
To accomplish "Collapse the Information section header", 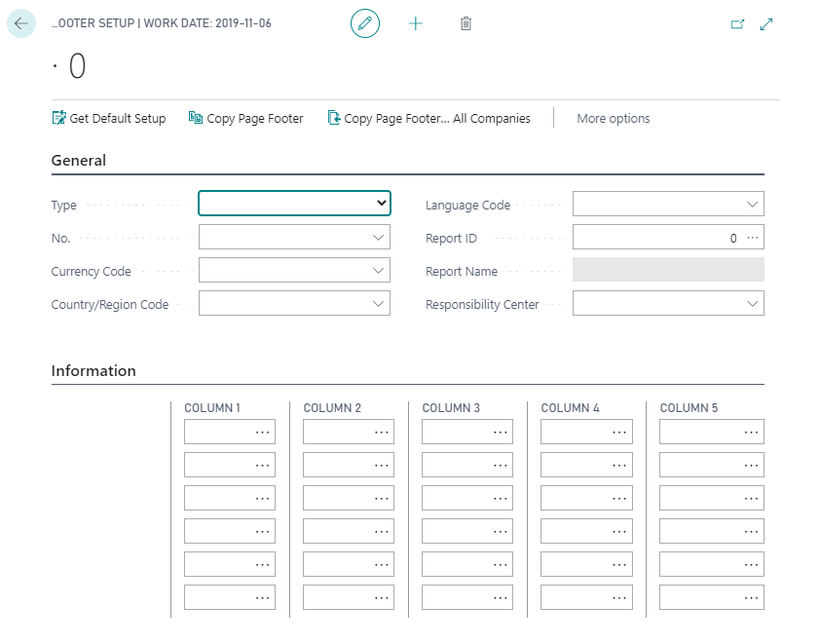I will tap(93, 371).
